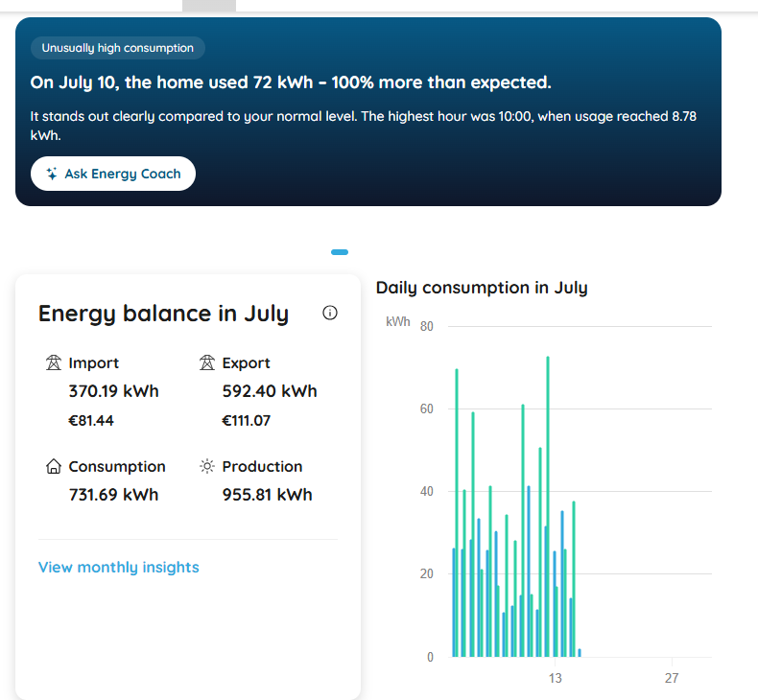Screen dimensions: 758x700
Task: Click the Import value 370.19 kWh
Action: [x=113, y=391]
